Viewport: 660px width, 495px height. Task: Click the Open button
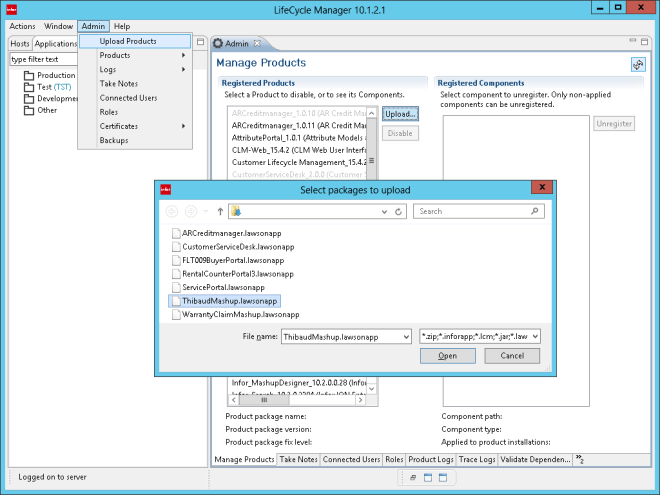tap(447, 356)
